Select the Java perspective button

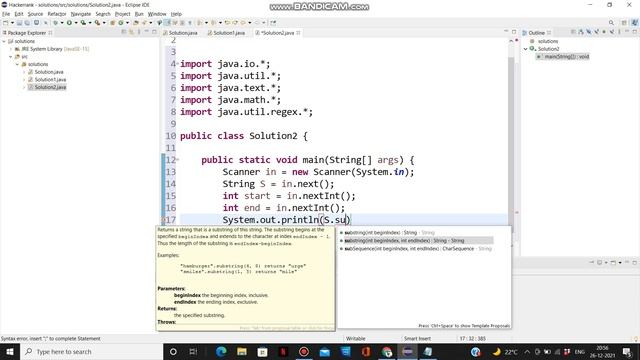click(x=635, y=23)
